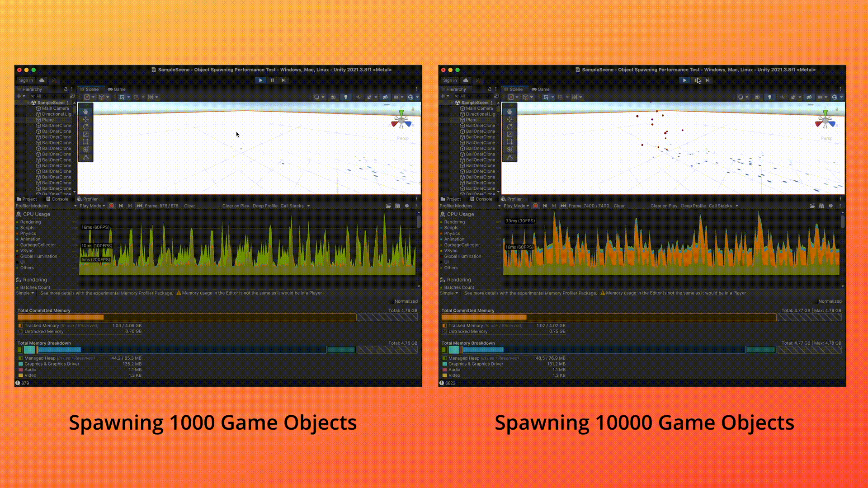Viewport: 868px width, 488px height.
Task: Click the Pause button next to Play
Action: [272, 80]
